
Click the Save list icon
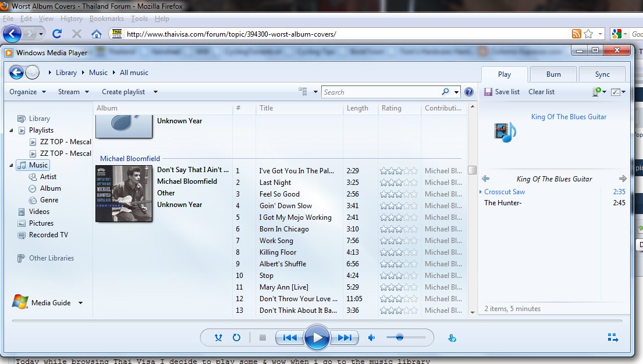pos(488,92)
